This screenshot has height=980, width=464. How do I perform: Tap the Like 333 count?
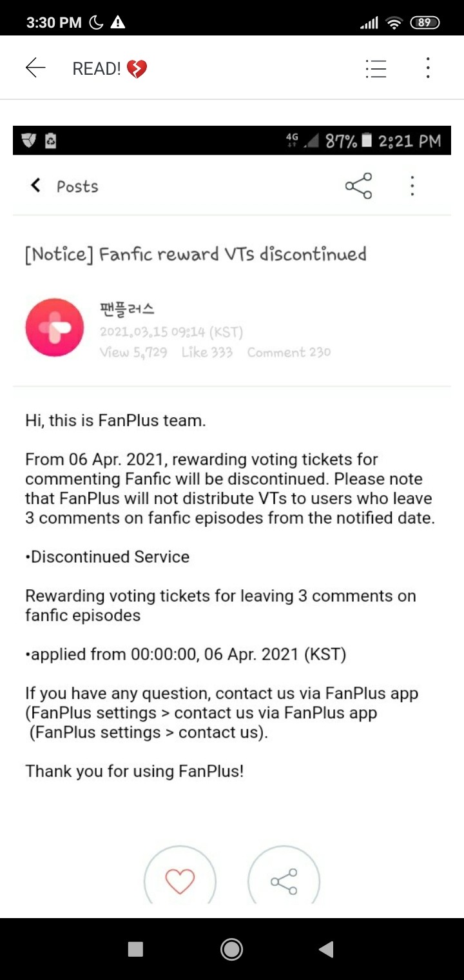click(207, 352)
